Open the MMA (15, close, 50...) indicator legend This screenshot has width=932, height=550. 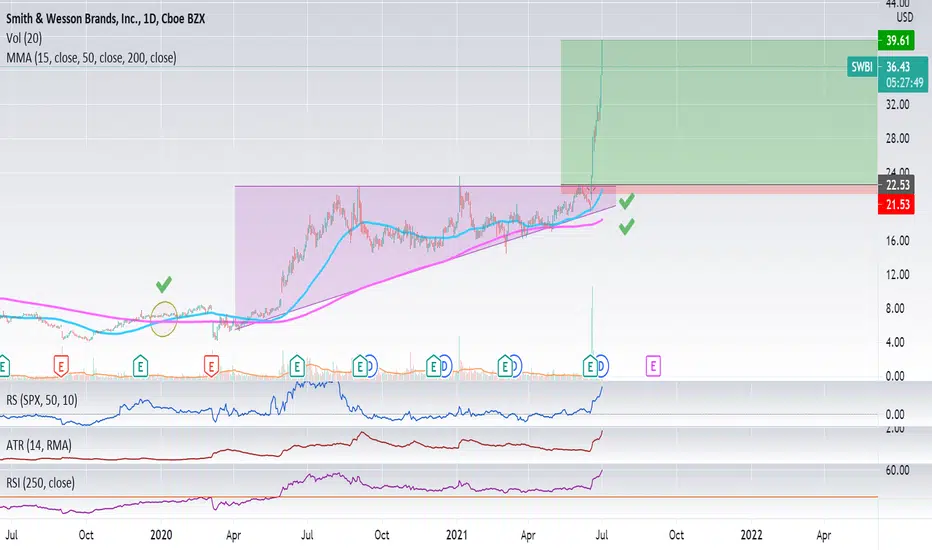[x=91, y=58]
